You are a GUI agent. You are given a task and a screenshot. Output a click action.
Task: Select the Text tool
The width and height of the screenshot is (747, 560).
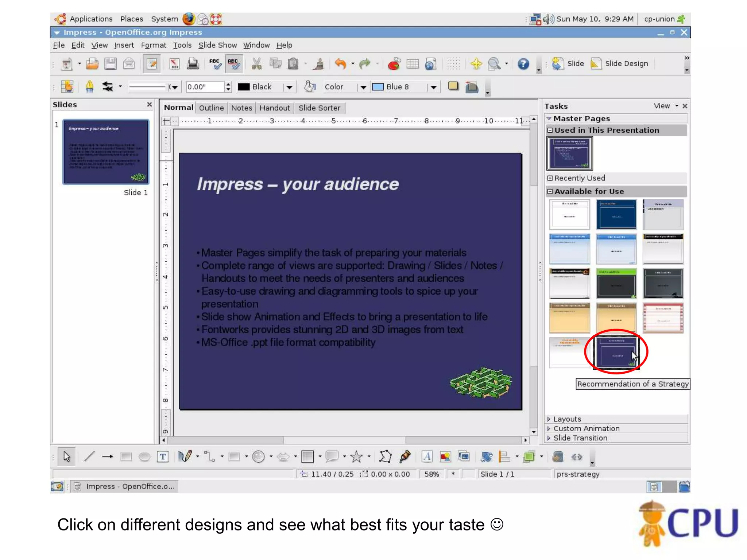[x=163, y=456]
